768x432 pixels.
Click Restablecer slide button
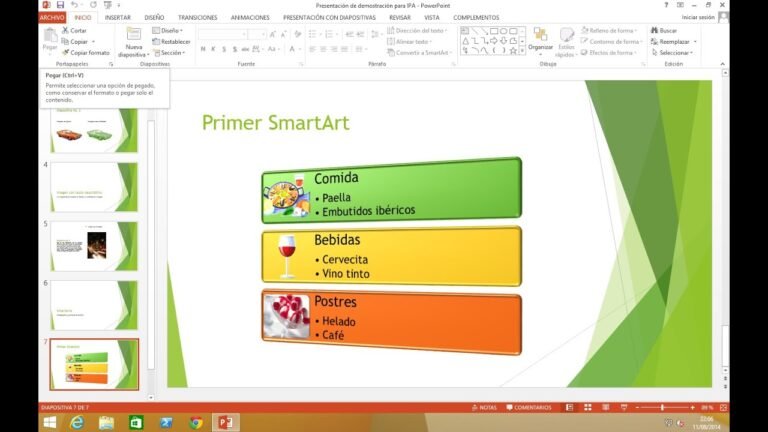pyautogui.click(x=171, y=42)
